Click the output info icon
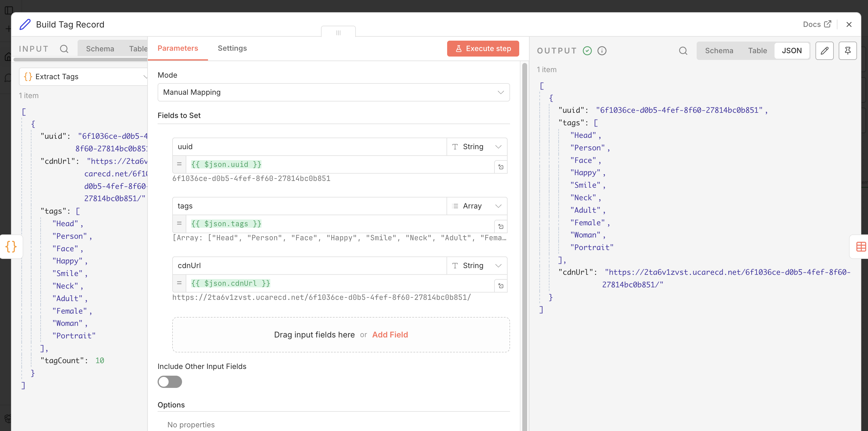Image resolution: width=868 pixels, height=431 pixels. pyautogui.click(x=602, y=50)
